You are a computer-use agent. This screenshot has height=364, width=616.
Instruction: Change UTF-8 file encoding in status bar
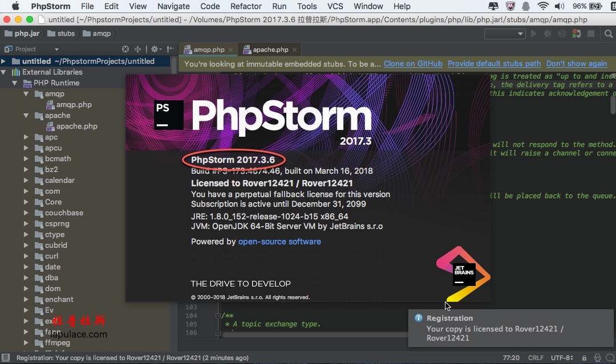pyautogui.click(x=562, y=358)
